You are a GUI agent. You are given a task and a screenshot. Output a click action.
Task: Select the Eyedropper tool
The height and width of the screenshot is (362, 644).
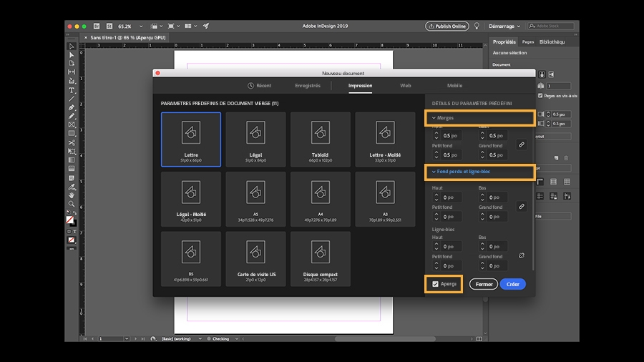[72, 187]
